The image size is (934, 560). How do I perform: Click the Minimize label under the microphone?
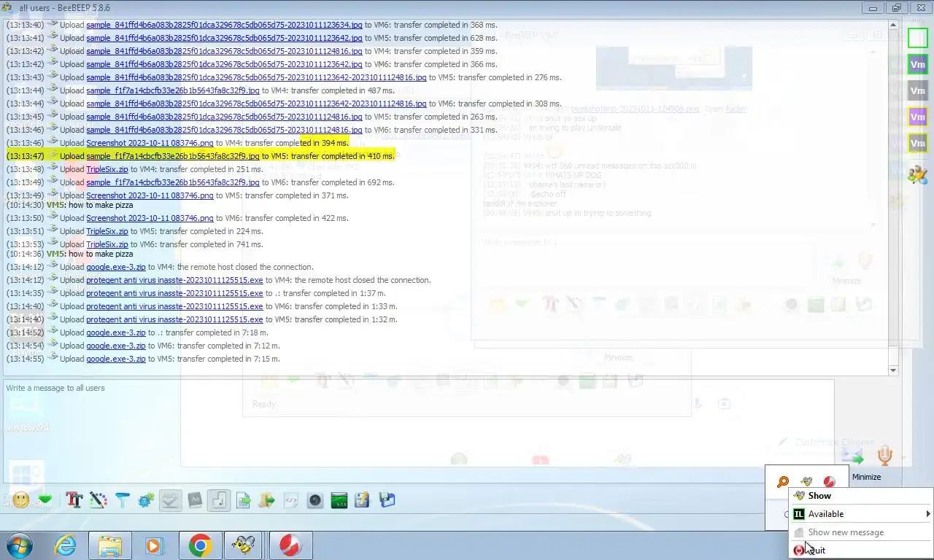click(x=866, y=477)
